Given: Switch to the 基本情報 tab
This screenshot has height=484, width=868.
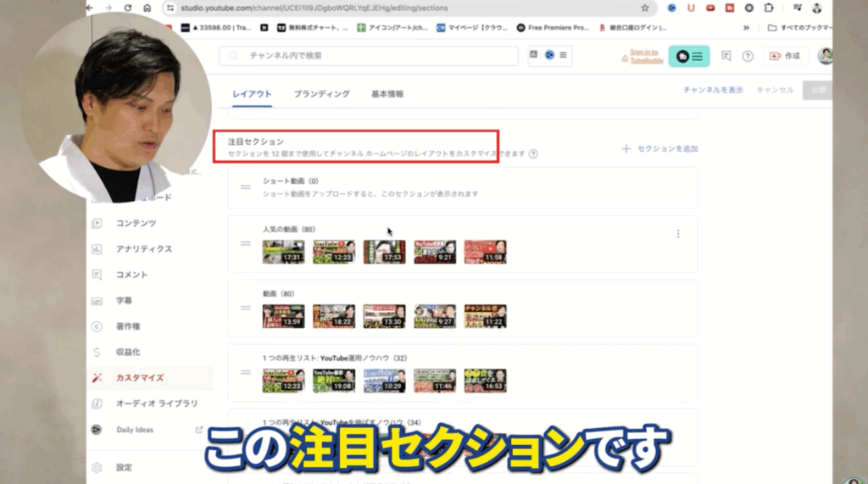Looking at the screenshot, I should pyautogui.click(x=387, y=94).
